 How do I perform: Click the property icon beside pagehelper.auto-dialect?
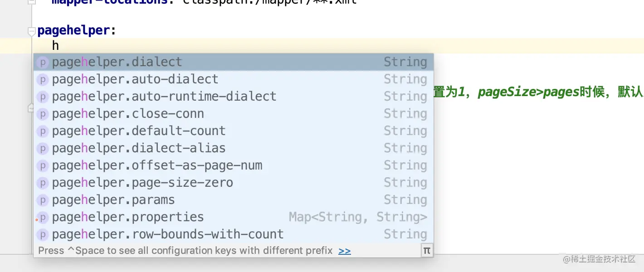tap(42, 79)
